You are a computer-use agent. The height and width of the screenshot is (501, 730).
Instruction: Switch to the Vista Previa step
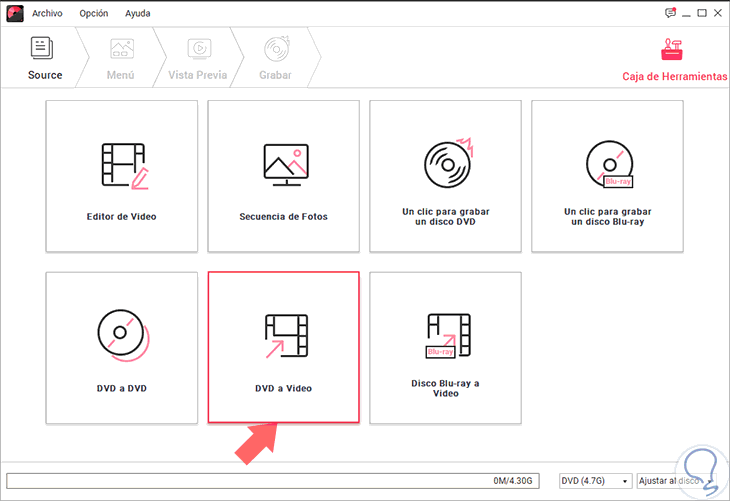click(x=198, y=58)
